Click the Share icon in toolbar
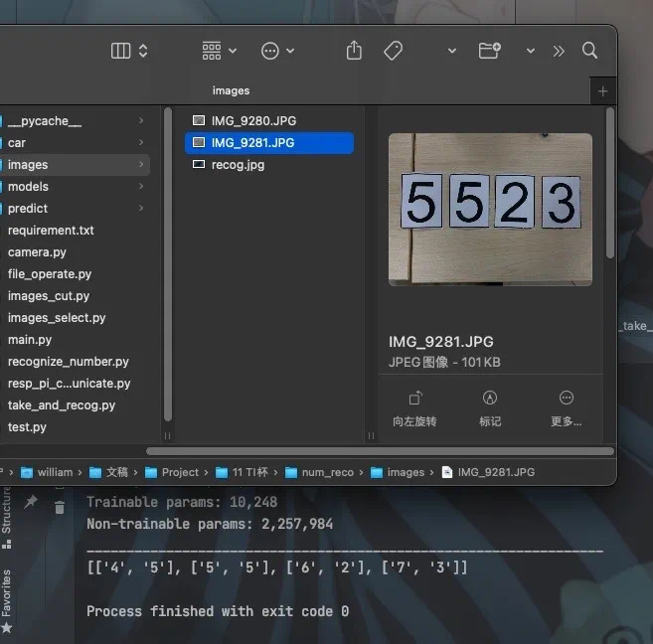This screenshot has width=653, height=644. point(354,51)
